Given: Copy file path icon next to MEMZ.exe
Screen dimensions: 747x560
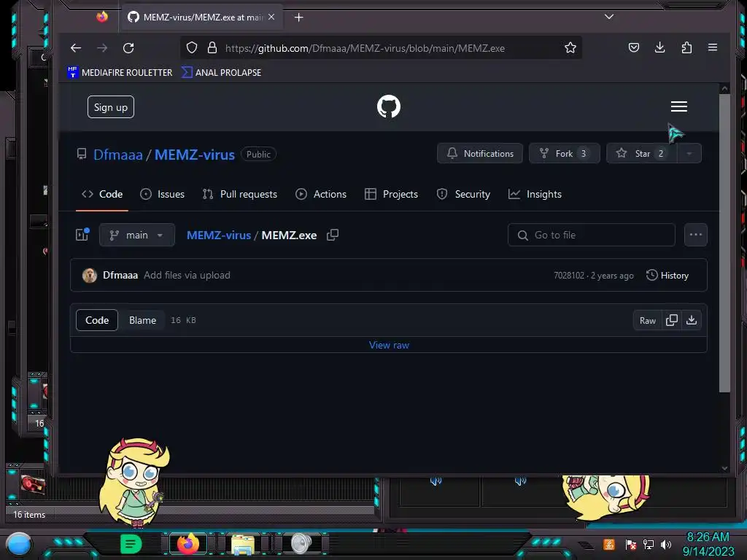Looking at the screenshot, I should [333, 235].
